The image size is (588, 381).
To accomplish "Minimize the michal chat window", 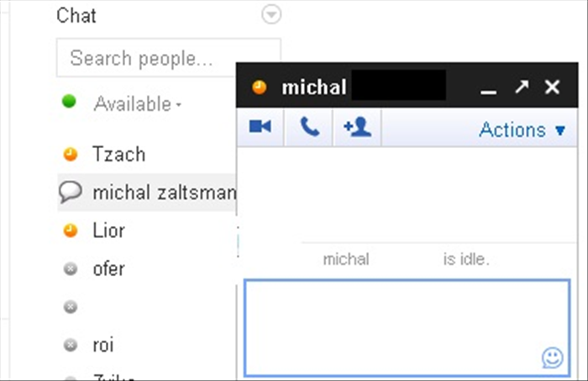I will pos(488,91).
